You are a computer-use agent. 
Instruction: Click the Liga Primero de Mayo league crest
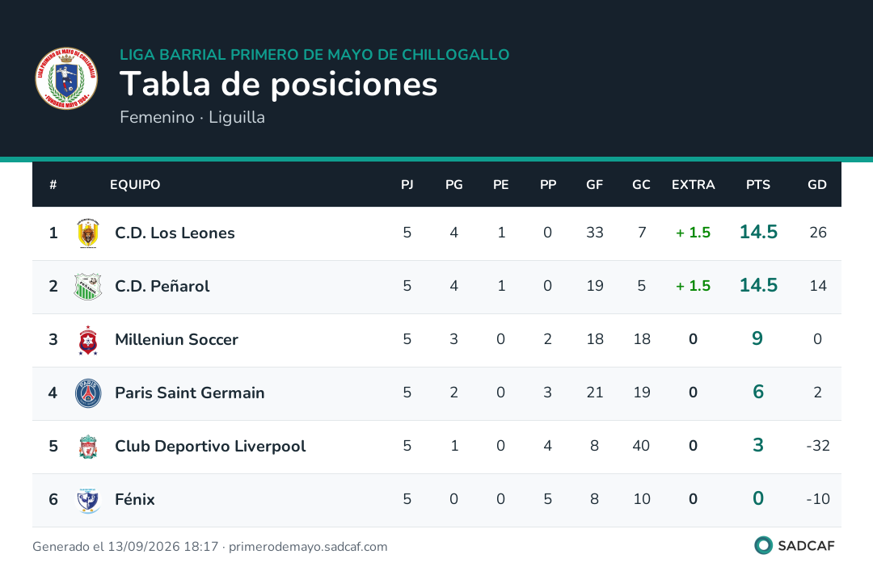click(x=66, y=78)
